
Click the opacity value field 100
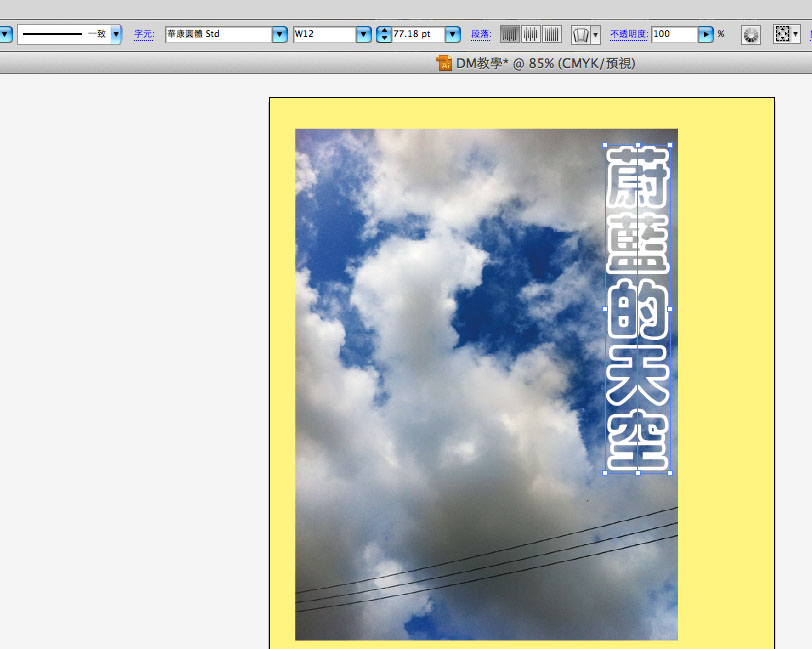coord(675,34)
